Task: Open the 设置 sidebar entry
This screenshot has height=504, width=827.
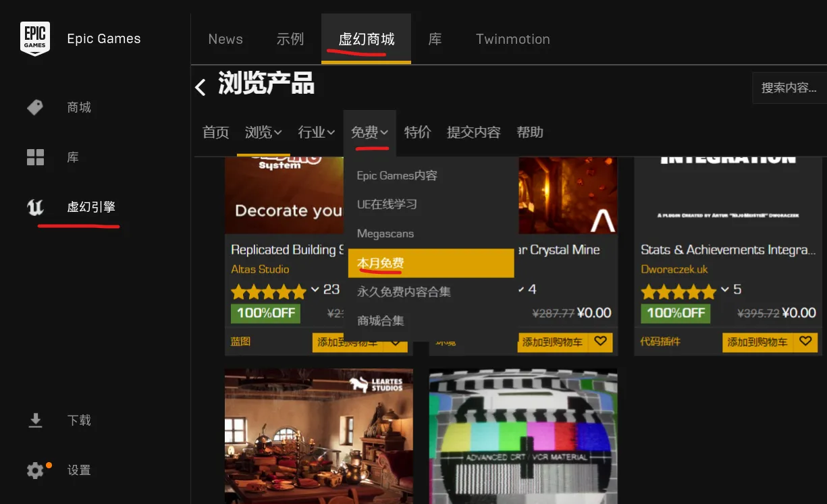Action: coord(79,470)
